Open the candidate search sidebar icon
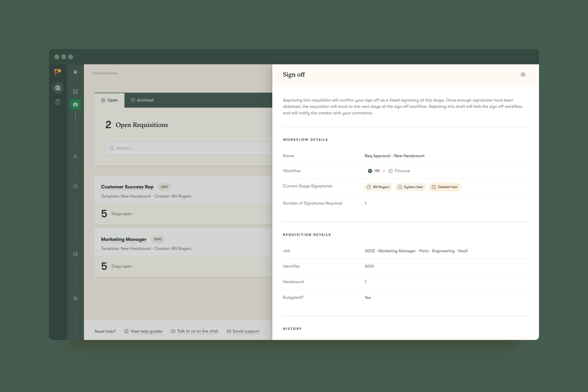Viewport: 588px width, 392px height. tap(58, 88)
